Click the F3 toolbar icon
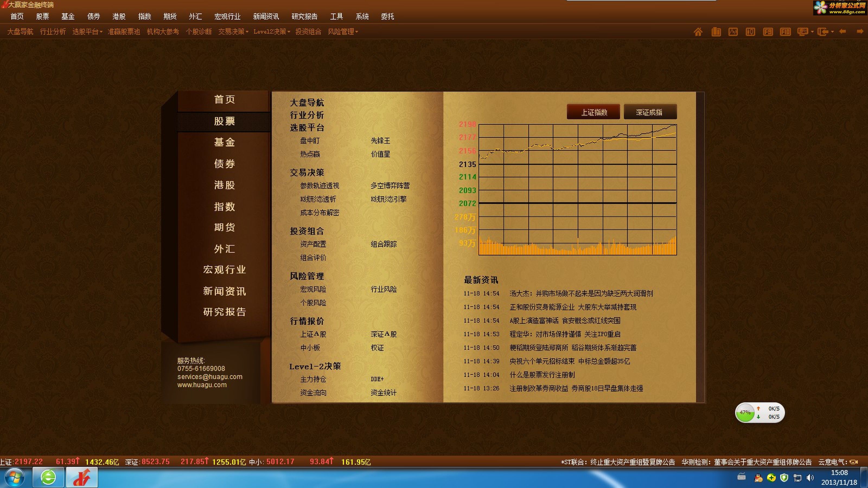The height and width of the screenshot is (488, 868). pyautogui.click(x=768, y=32)
